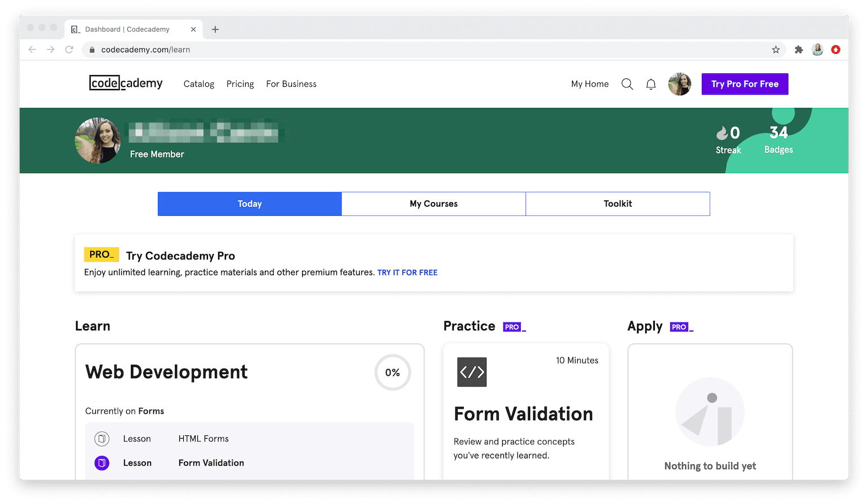
Task: Click the streak flame icon
Action: click(722, 134)
